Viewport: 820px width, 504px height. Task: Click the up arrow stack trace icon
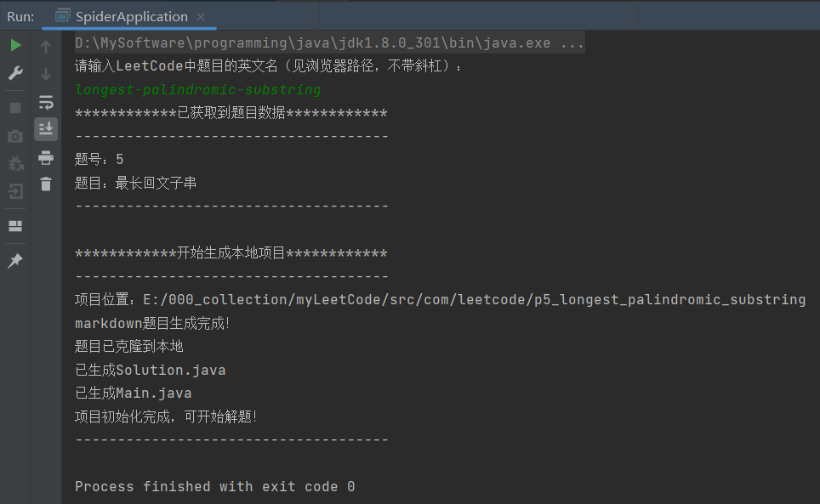pyautogui.click(x=46, y=47)
